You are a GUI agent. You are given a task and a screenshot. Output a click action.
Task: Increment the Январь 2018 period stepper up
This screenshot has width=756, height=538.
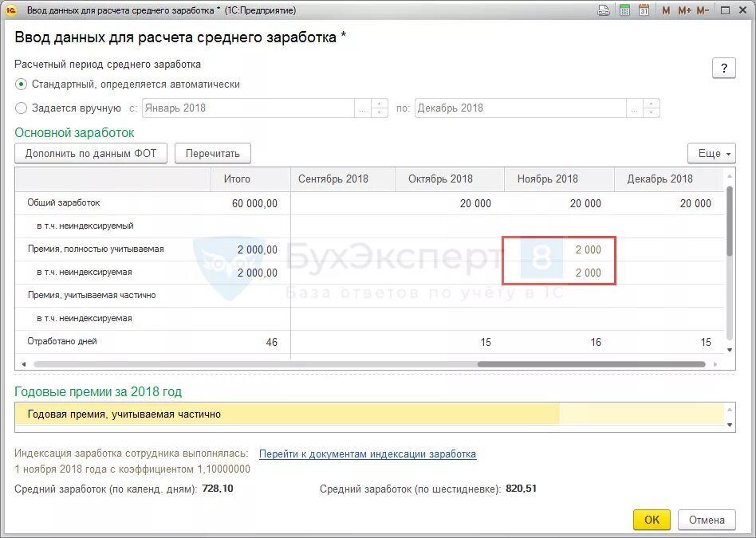click(x=380, y=104)
